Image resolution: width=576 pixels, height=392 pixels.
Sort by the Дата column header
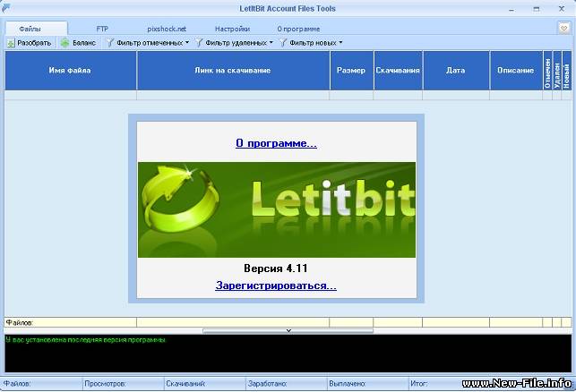coord(455,70)
